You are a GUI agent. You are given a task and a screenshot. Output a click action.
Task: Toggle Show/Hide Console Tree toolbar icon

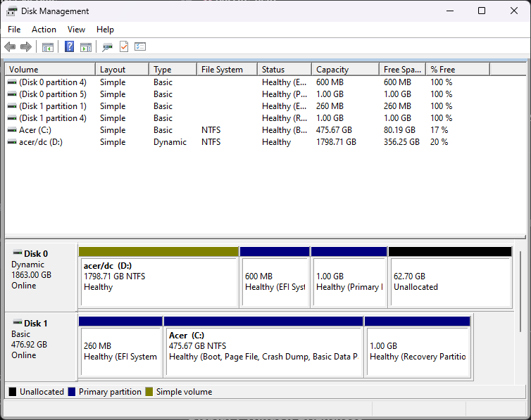(48, 47)
